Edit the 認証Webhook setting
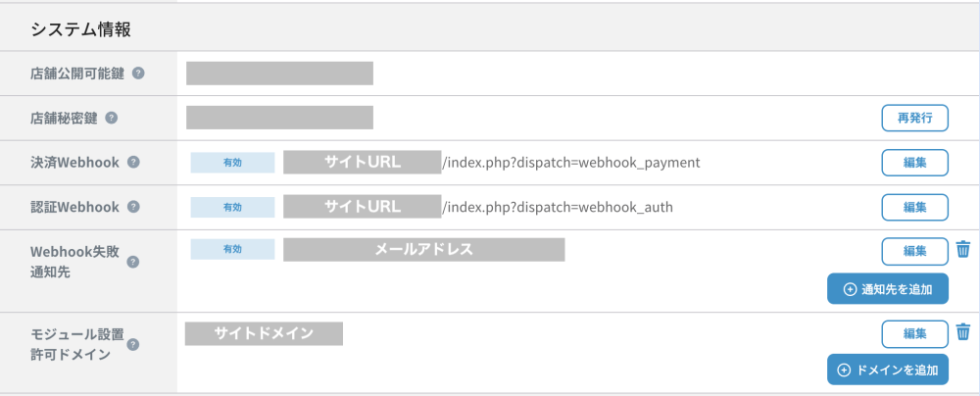 914,207
